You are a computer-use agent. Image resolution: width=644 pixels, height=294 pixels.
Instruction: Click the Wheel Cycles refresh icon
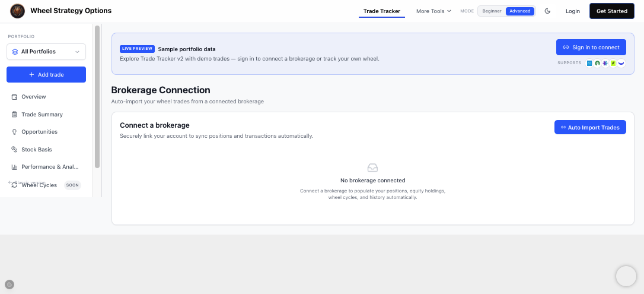pyautogui.click(x=14, y=185)
